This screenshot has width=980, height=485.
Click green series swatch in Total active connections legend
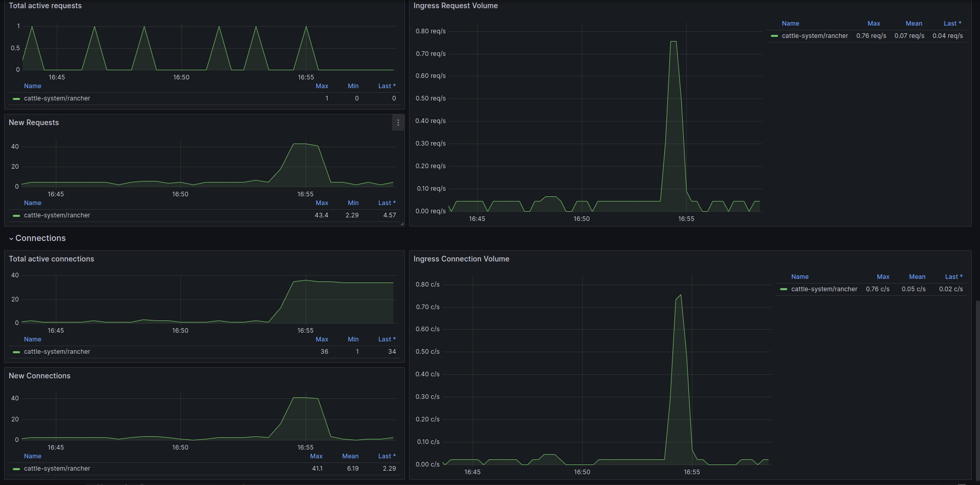[x=16, y=352]
